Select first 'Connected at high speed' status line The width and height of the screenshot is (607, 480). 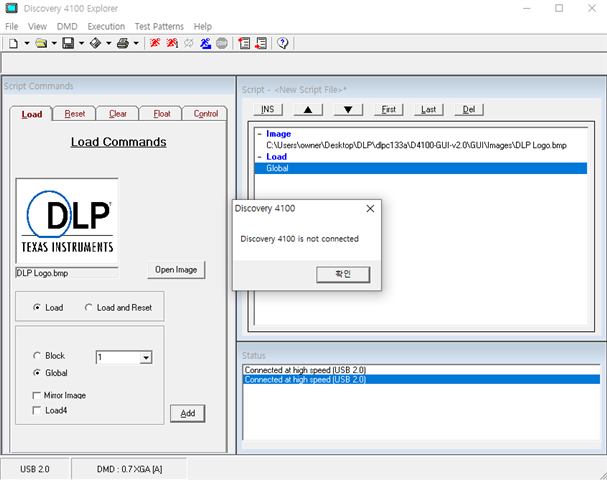pos(422,370)
